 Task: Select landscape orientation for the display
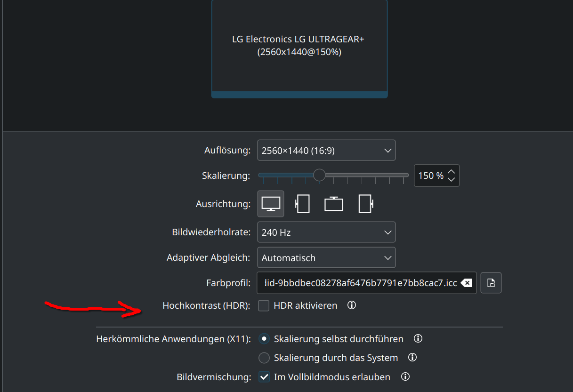tap(270, 203)
